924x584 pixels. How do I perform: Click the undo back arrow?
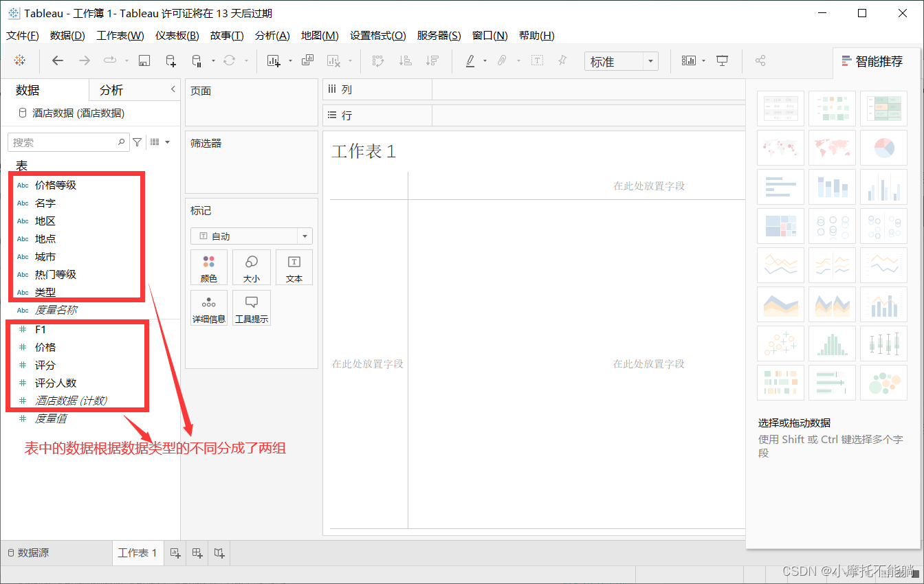coord(58,60)
